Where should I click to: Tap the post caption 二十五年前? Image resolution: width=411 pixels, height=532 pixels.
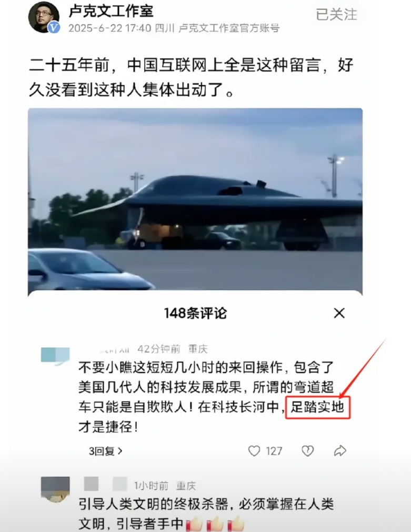click(192, 77)
